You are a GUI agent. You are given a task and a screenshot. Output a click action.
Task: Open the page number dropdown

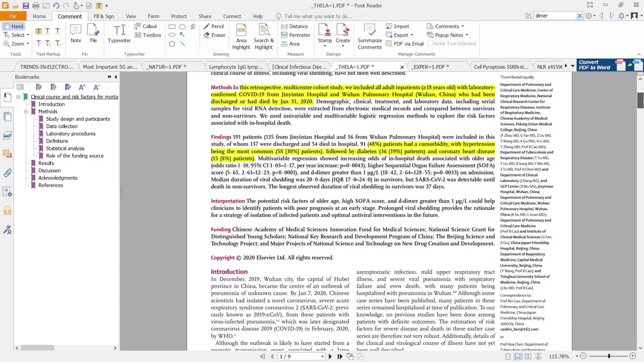tap(322, 356)
